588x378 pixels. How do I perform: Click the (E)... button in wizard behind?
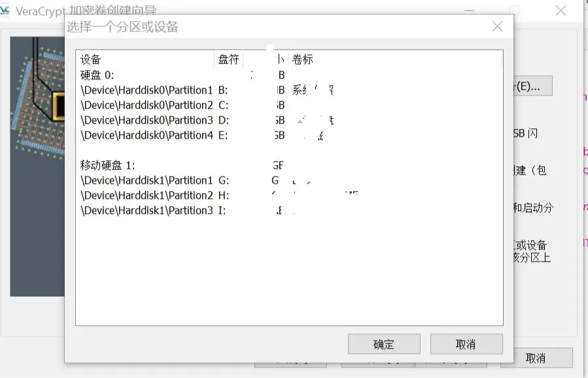click(x=533, y=86)
